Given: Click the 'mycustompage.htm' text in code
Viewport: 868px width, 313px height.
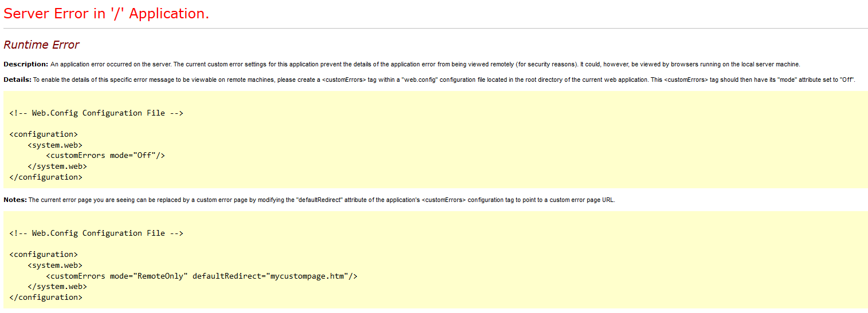Looking at the screenshot, I should [x=307, y=276].
